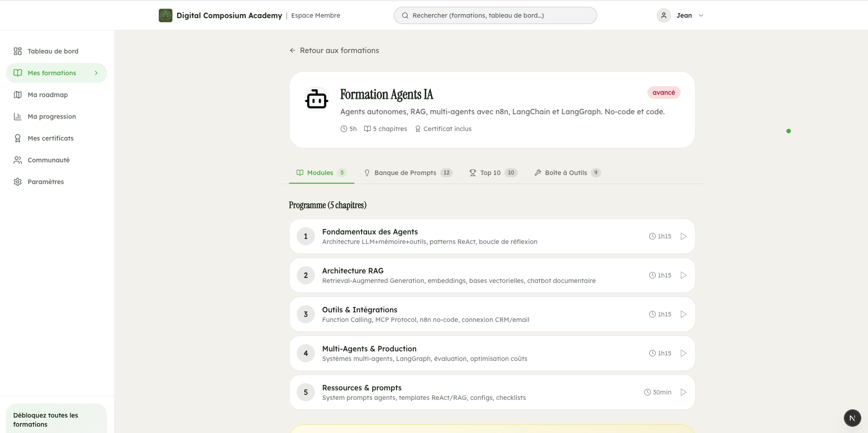Open Ma roadmap via the map icon
Viewport: 868px width, 433px height.
(x=17, y=94)
